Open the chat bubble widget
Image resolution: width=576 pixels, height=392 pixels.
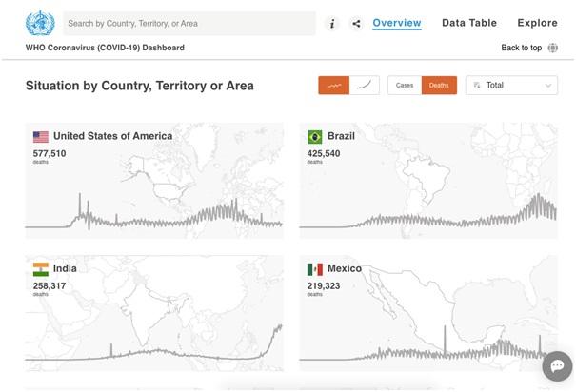[557, 366]
